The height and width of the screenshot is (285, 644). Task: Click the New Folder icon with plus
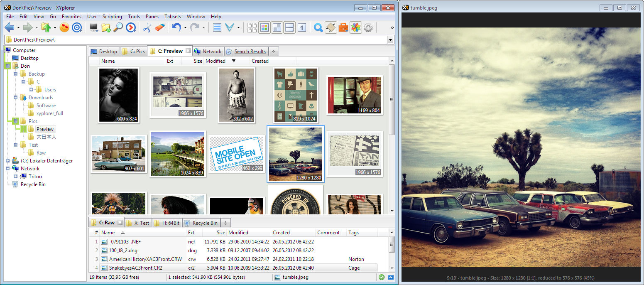106,28
